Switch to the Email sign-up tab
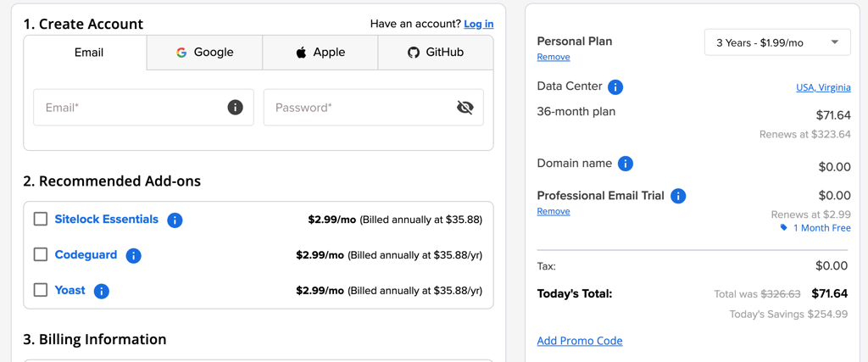 pyautogui.click(x=86, y=53)
